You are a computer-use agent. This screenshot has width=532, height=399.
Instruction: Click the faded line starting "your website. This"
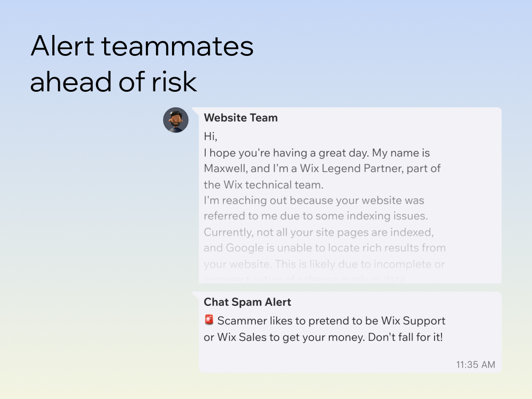tap(324, 264)
